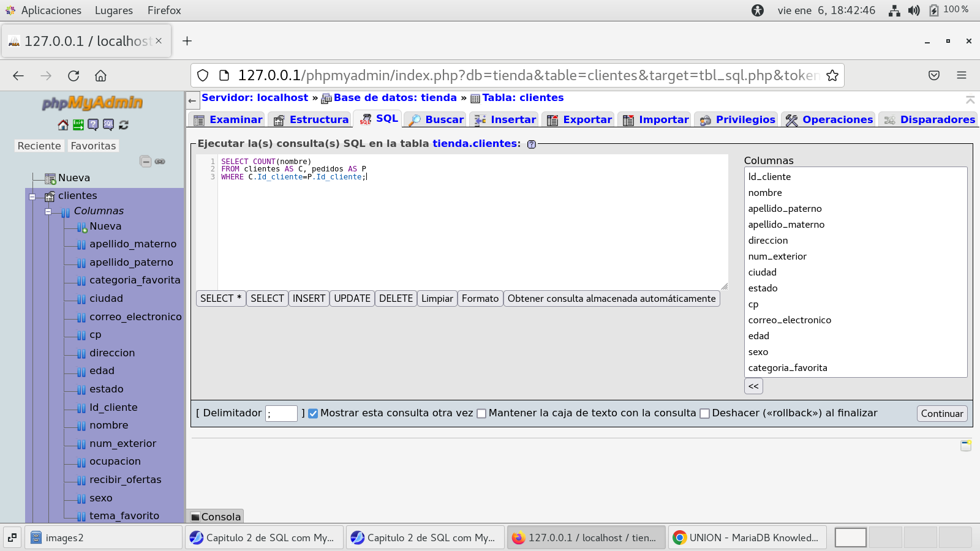This screenshot has width=980, height=551.
Task: Switch to the Exportar tab
Action: point(579,119)
